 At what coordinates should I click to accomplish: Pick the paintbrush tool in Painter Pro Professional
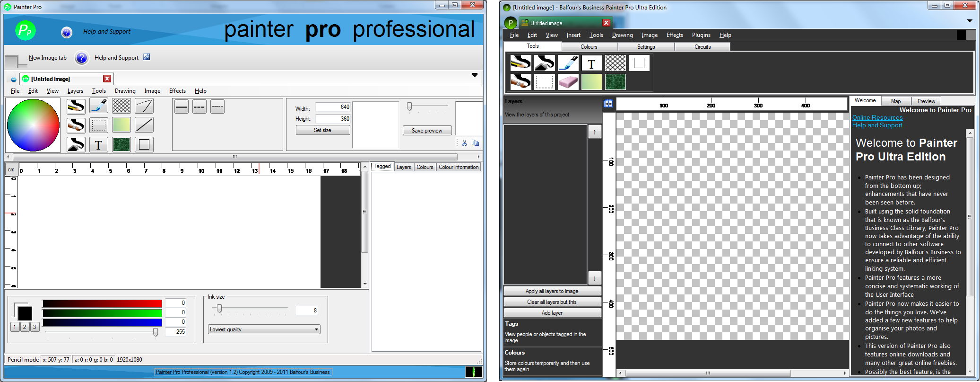coord(76,125)
